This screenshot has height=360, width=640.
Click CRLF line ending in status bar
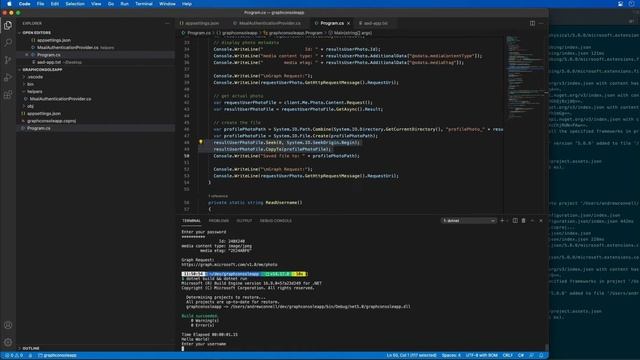click(x=508, y=355)
